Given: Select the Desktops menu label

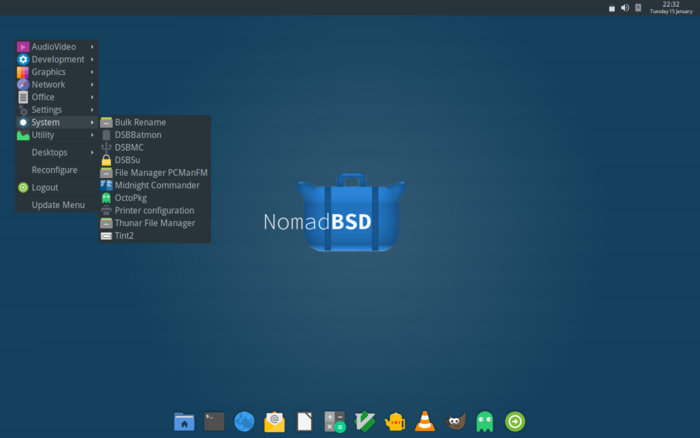Looking at the screenshot, I should pos(50,153).
